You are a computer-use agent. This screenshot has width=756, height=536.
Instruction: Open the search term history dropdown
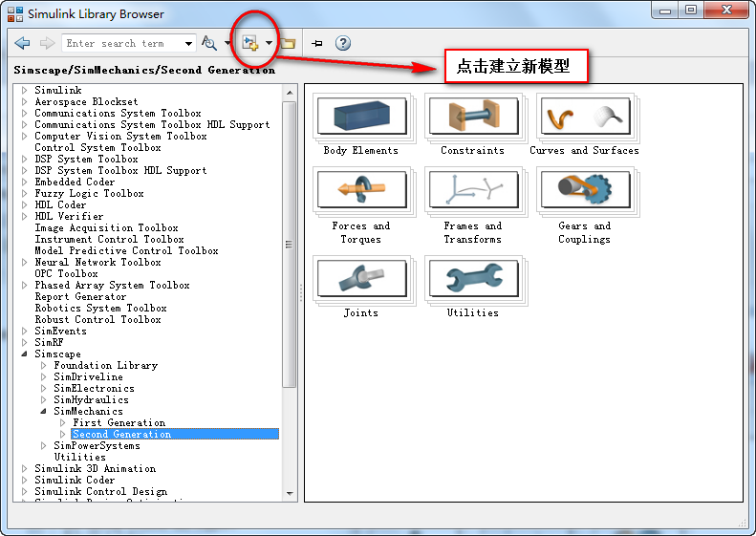pos(188,43)
